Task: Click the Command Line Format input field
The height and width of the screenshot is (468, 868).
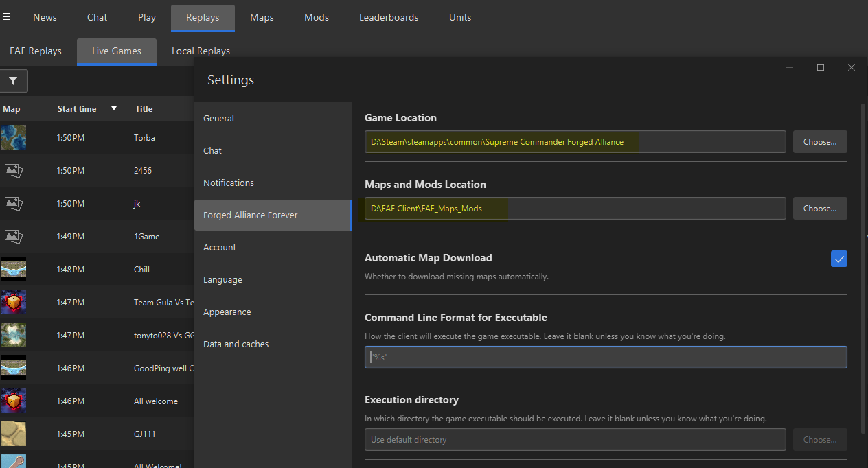Action: pyautogui.click(x=606, y=358)
